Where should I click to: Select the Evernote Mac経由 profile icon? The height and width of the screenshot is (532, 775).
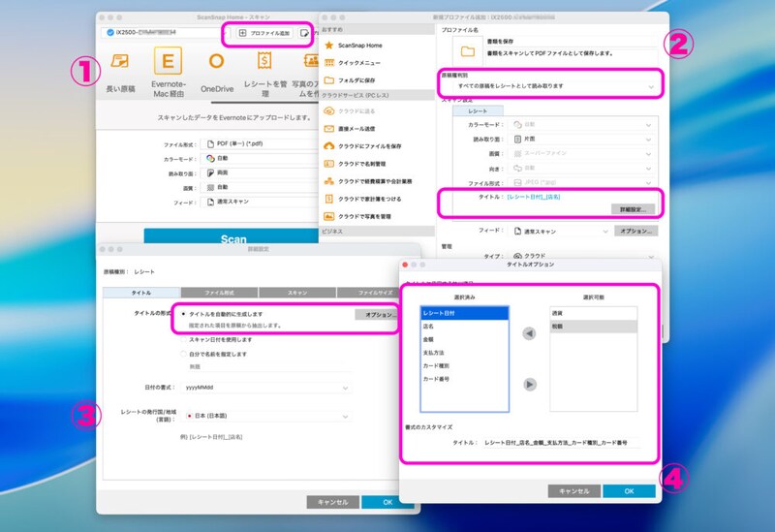[x=169, y=62]
